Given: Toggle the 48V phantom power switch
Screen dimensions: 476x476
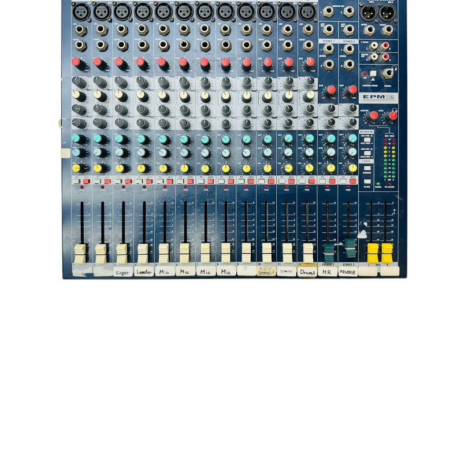Looking at the screenshot, I should (373, 74).
